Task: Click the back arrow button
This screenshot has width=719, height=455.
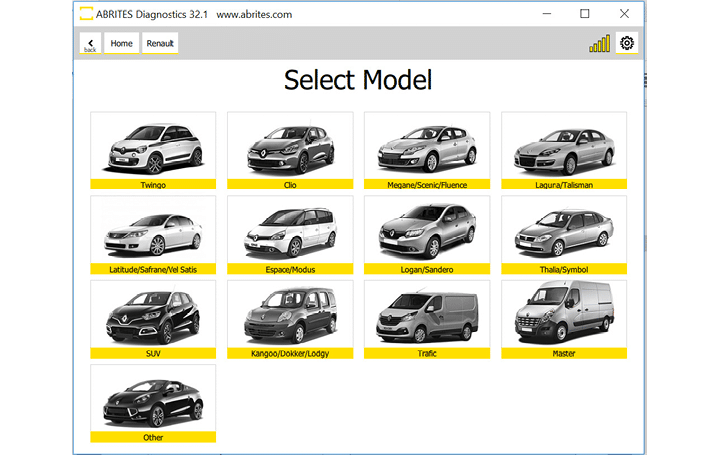Action: [90, 43]
